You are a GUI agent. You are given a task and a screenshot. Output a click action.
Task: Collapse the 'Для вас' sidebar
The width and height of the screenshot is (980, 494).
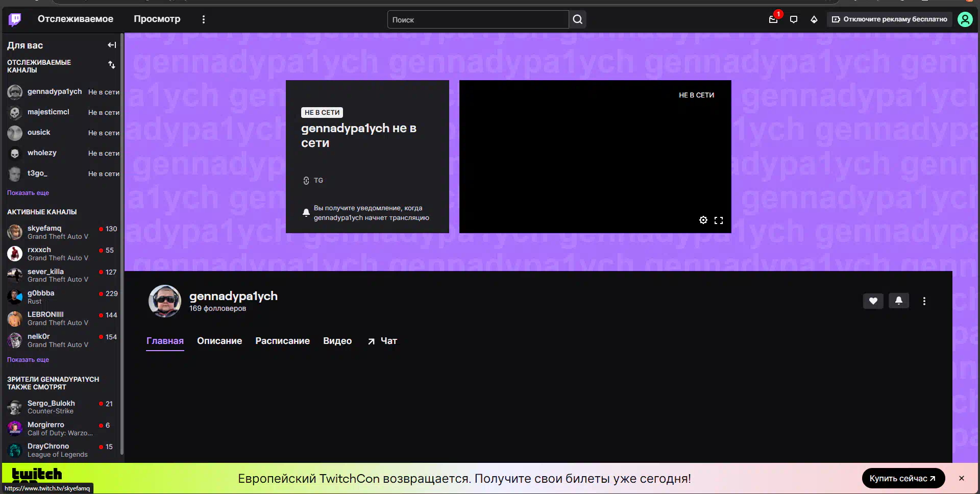(x=112, y=45)
